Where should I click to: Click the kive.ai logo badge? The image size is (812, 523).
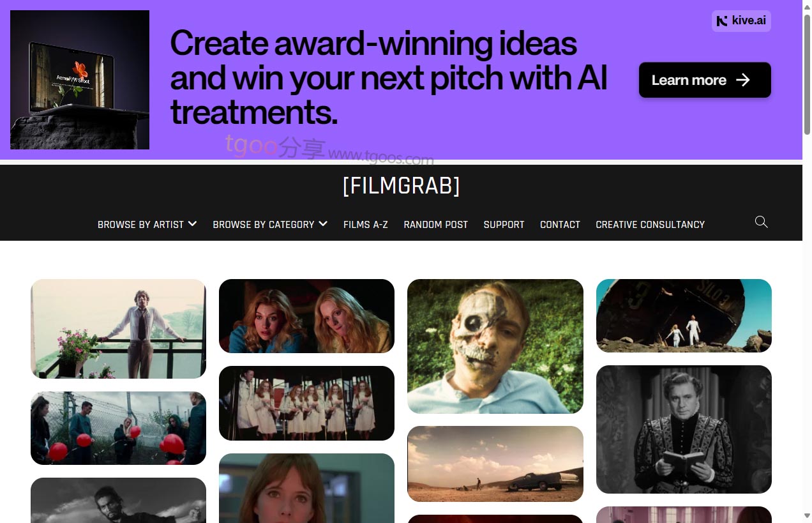pyautogui.click(x=741, y=21)
